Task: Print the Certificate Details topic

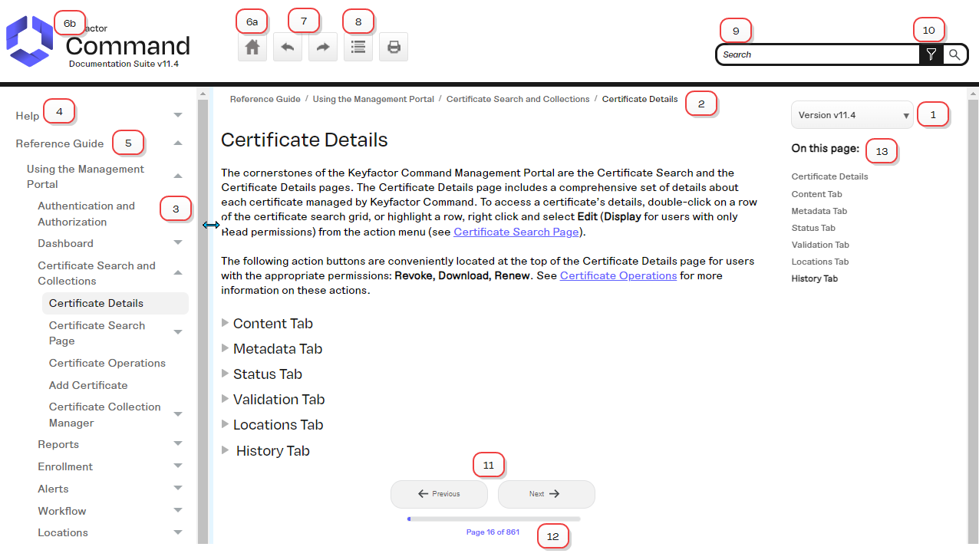Action: pos(393,47)
